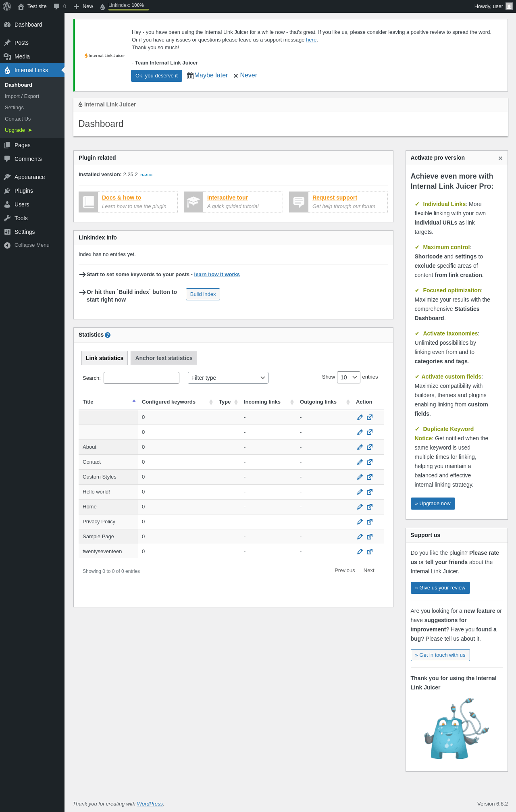Click the Docs & how to book icon
Screen dimensions: 516x812
click(x=88, y=202)
